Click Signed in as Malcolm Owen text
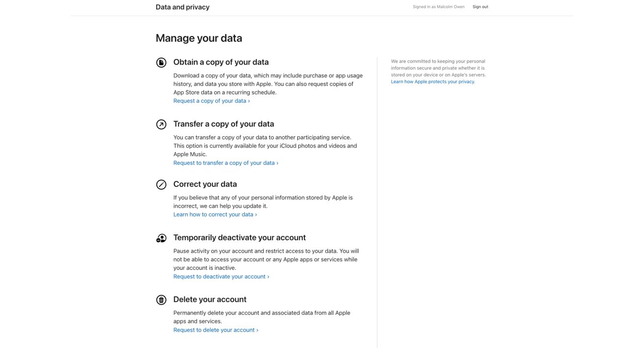This screenshot has height=362, width=644. [438, 7]
